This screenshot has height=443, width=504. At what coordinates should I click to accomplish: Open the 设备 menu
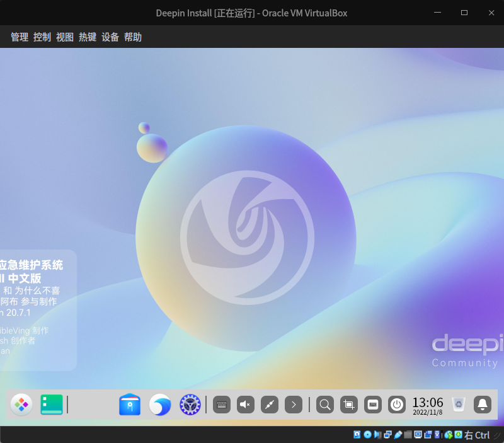110,37
